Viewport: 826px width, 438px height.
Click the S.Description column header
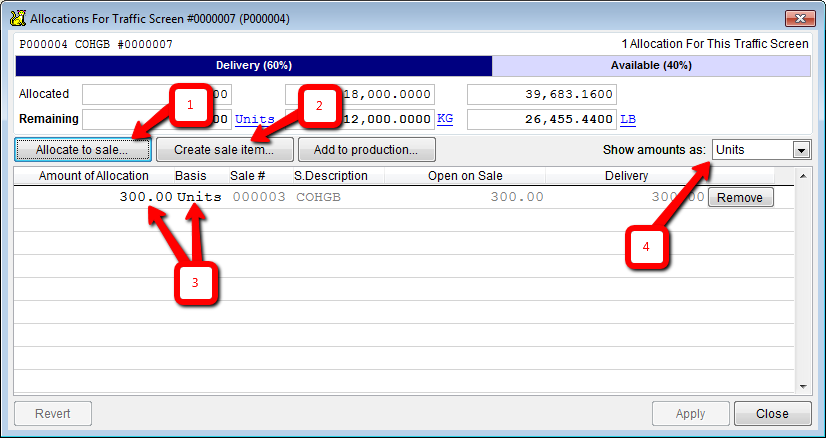[x=331, y=176]
